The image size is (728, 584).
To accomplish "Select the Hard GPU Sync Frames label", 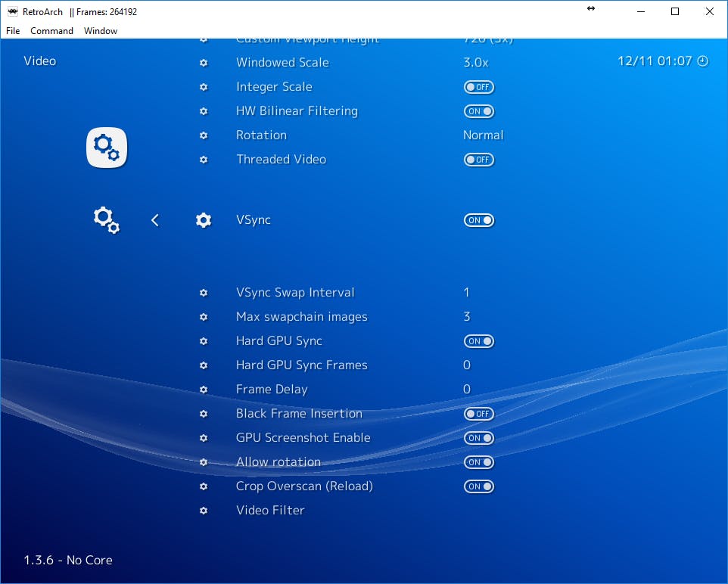I will pyautogui.click(x=302, y=365).
